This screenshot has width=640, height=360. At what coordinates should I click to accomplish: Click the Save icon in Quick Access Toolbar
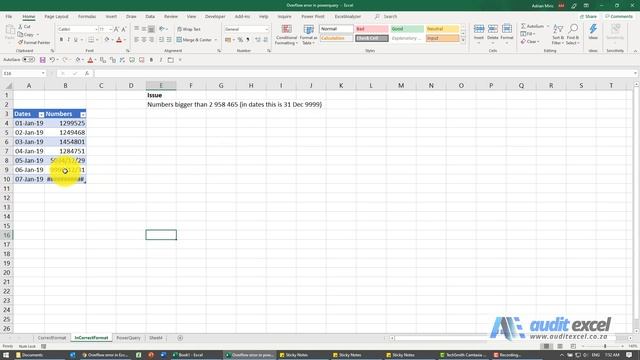pos(42,60)
